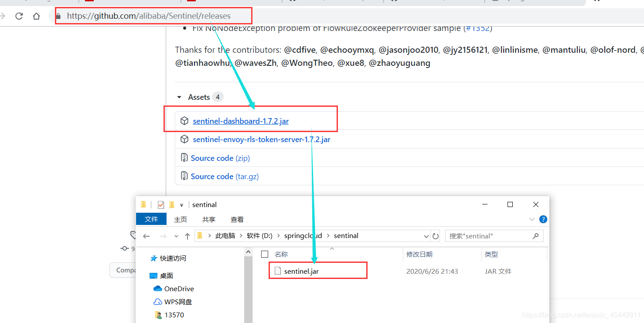The width and height of the screenshot is (644, 323).
Task: Open quick access toolbar customize dropdown
Action: point(181,205)
